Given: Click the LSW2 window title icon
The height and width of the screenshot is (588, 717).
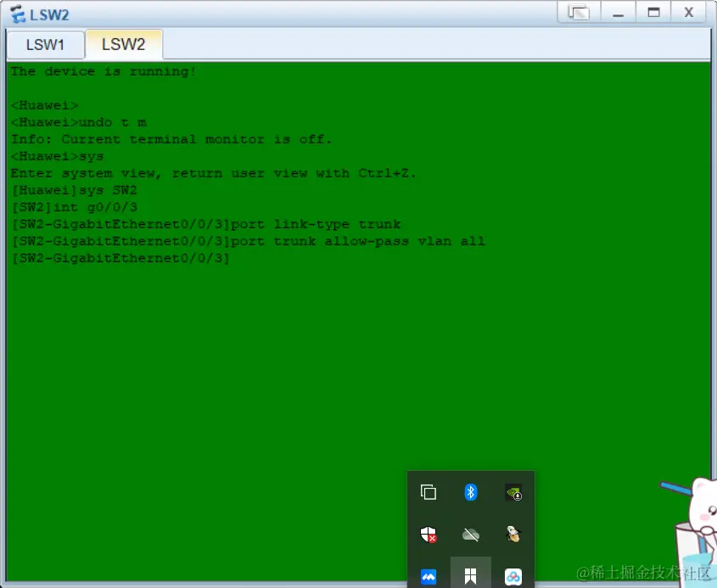Looking at the screenshot, I should pyautogui.click(x=18, y=14).
